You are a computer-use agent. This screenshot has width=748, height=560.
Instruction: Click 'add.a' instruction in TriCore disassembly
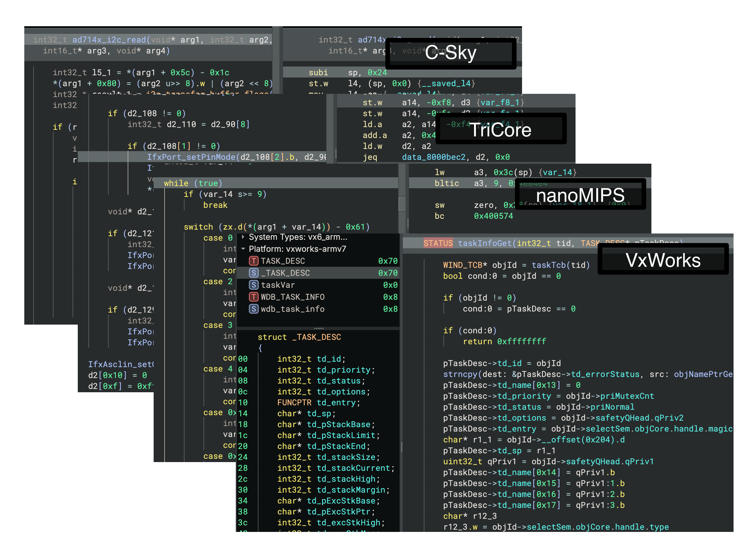pos(375,135)
